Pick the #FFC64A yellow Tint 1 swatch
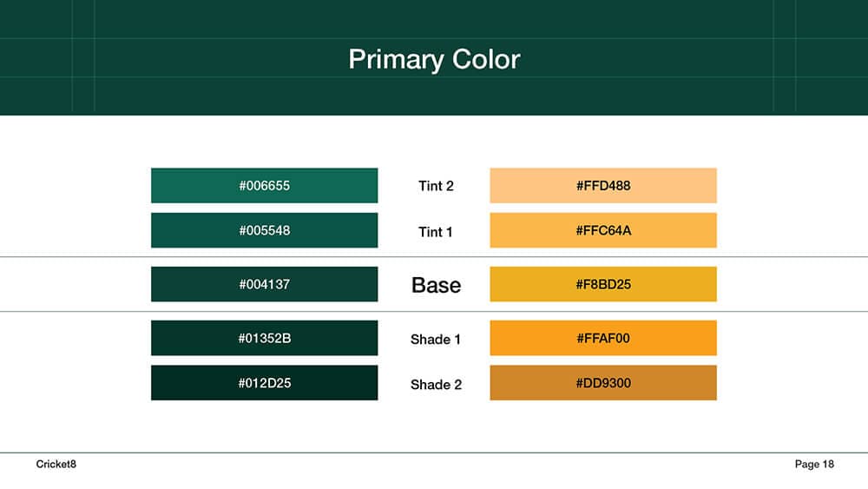 (603, 230)
